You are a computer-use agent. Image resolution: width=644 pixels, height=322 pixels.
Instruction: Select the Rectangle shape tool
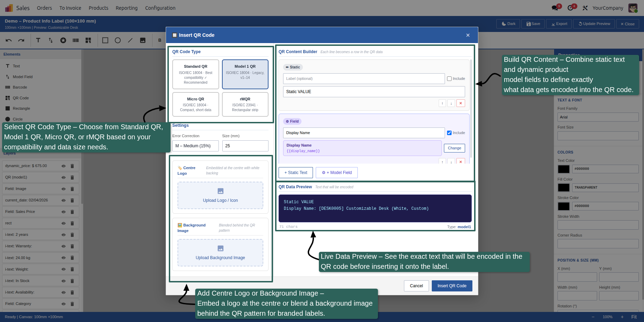coord(105,40)
